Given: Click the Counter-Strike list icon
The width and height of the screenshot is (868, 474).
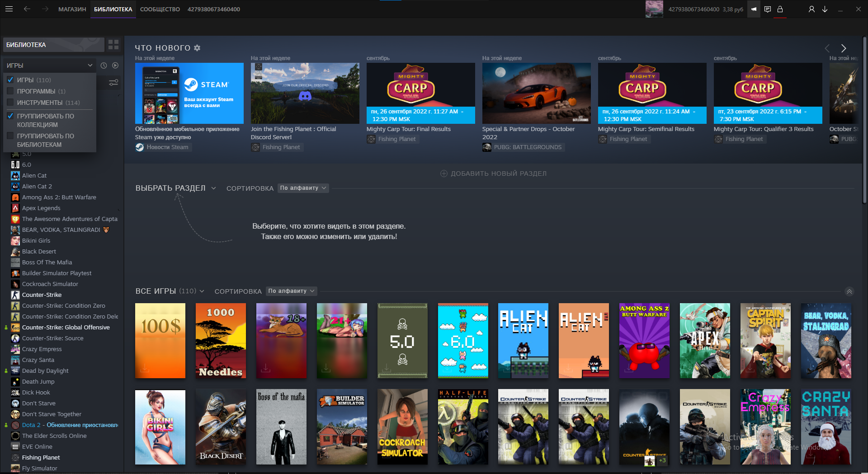Looking at the screenshot, I should click(x=15, y=295).
